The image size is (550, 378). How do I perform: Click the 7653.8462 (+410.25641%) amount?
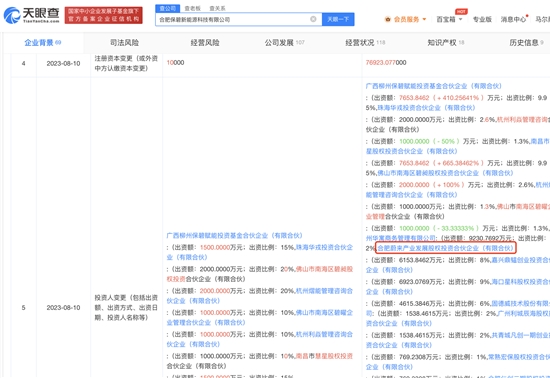click(441, 97)
